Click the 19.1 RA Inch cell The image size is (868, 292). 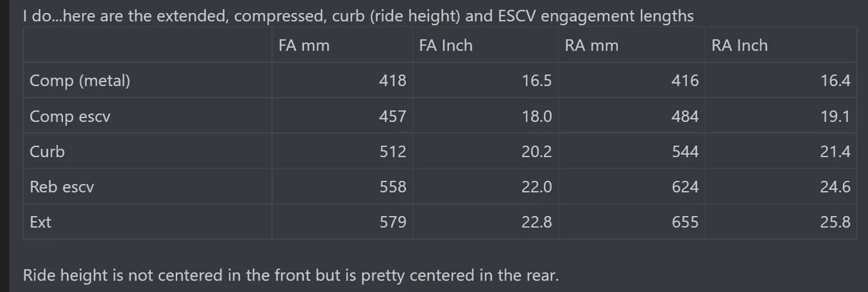pyautogui.click(x=835, y=116)
